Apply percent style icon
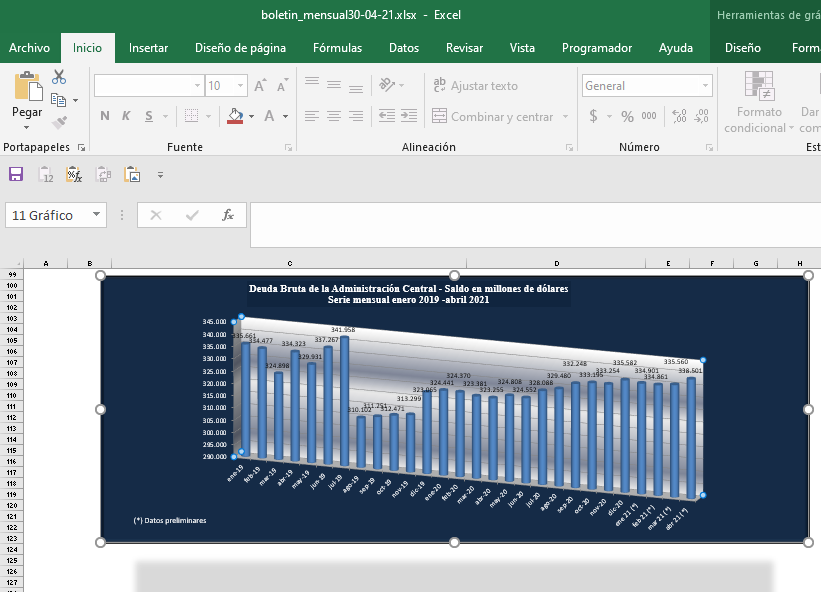Image resolution: width=821 pixels, height=592 pixels. (627, 116)
